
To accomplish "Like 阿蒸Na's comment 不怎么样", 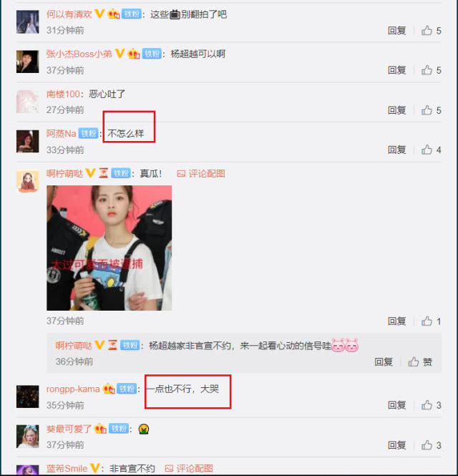I will coord(431,150).
